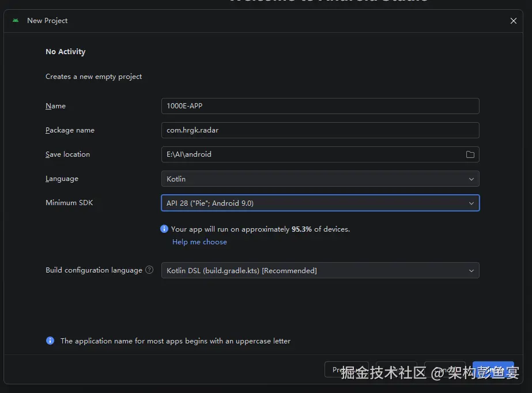
Task: Expand the Language dropdown showing Kotlin
Action: click(x=320, y=179)
